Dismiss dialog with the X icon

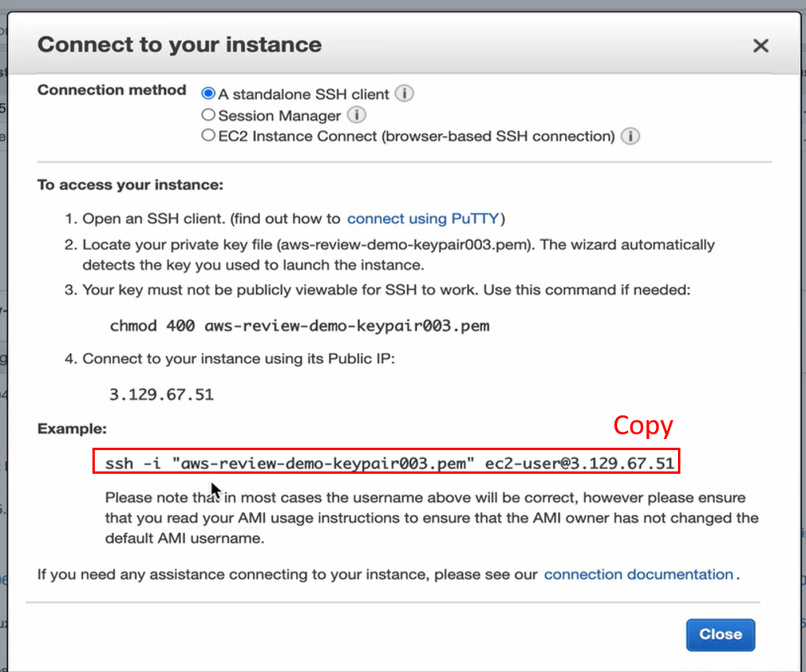tap(761, 46)
